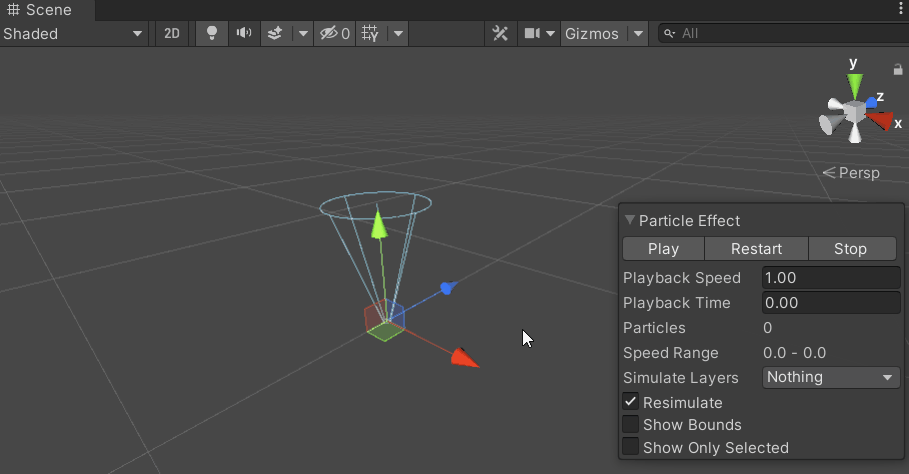Image resolution: width=909 pixels, height=474 pixels.
Task: Open the Gizmos dropdown arrow
Action: coord(638,34)
